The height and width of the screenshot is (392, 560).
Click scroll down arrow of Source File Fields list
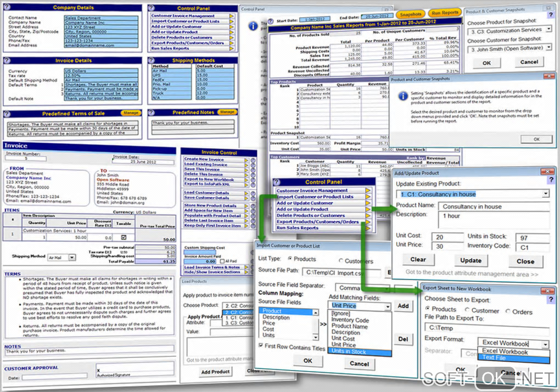[x=315, y=337]
